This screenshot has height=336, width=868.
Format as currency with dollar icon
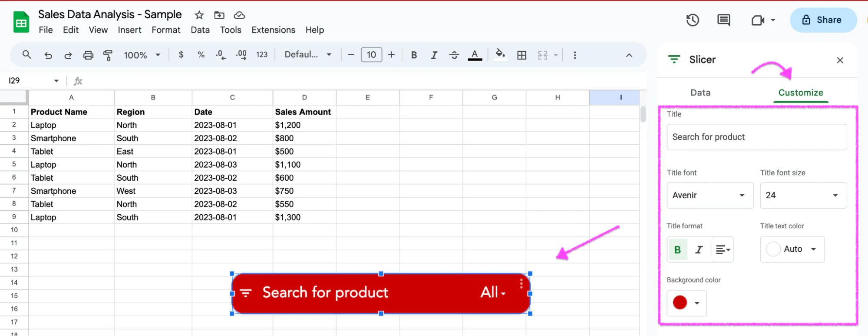(181, 55)
